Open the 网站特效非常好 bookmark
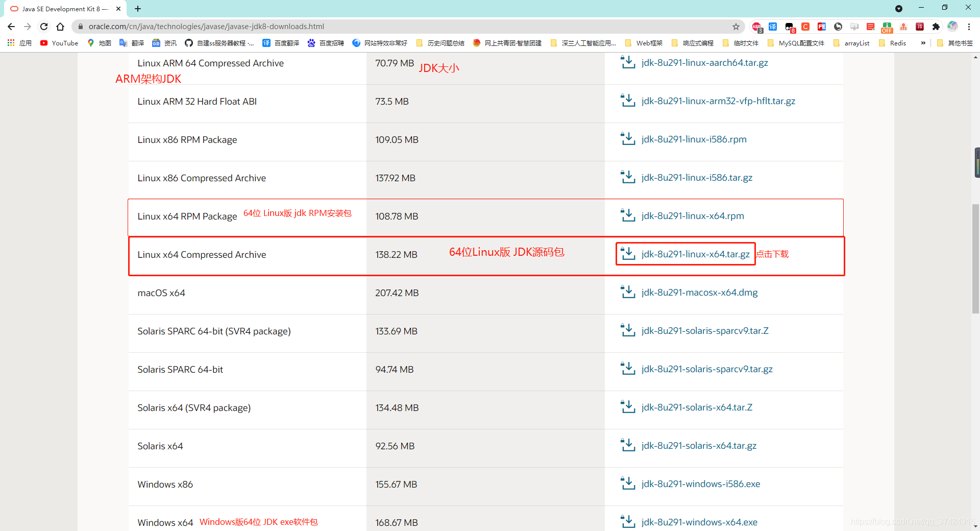This screenshot has width=980, height=531. click(380, 43)
